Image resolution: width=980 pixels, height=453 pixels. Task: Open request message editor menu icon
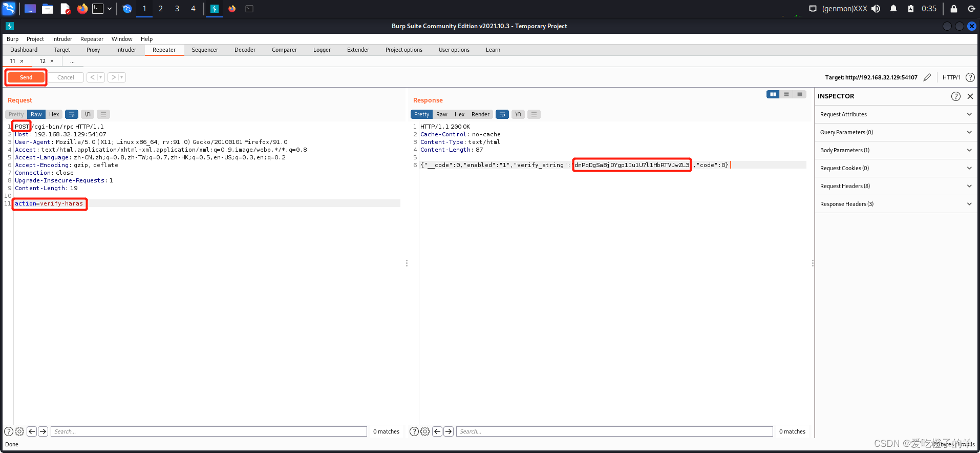(103, 114)
